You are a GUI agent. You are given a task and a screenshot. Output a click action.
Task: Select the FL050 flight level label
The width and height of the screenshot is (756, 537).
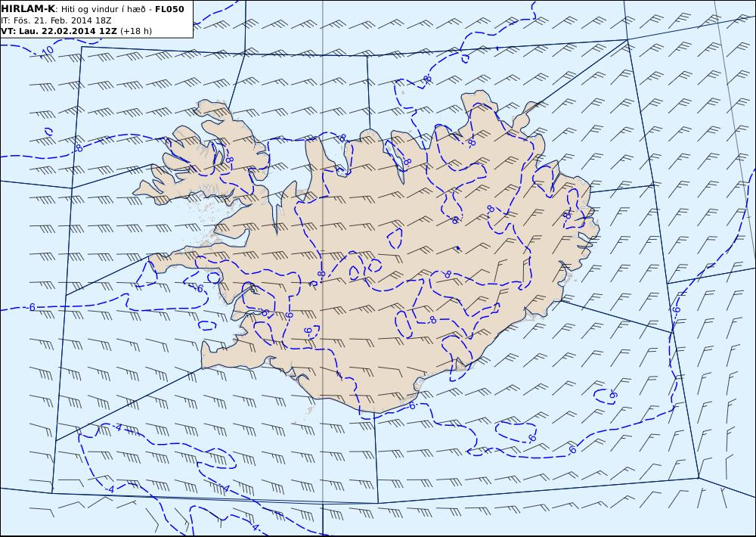[x=169, y=9]
